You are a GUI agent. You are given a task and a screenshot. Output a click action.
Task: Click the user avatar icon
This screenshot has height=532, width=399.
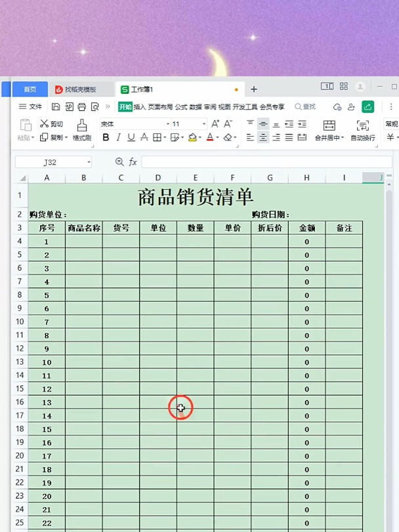click(x=360, y=87)
